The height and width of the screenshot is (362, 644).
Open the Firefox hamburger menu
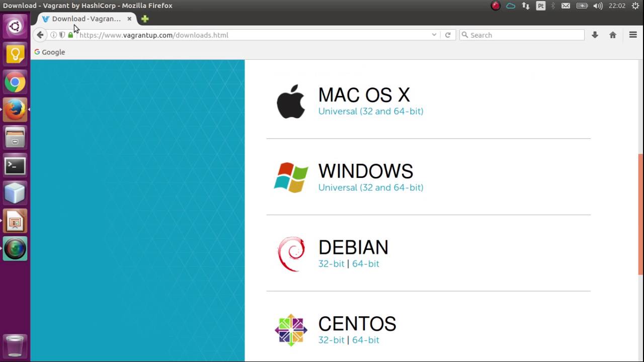point(633,35)
